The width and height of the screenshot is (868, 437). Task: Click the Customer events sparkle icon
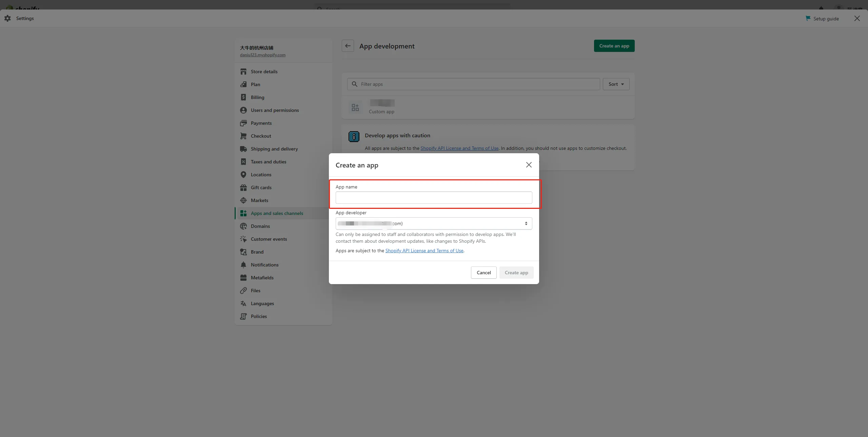pyautogui.click(x=243, y=239)
